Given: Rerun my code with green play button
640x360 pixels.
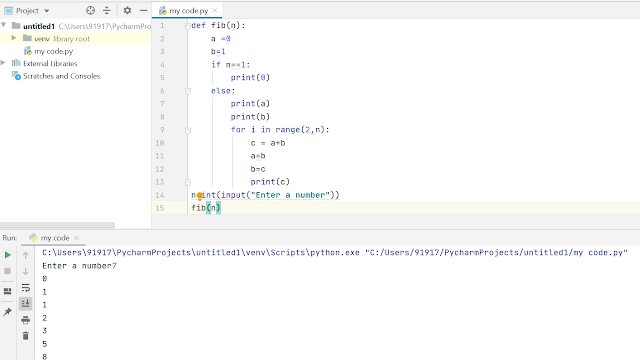Looking at the screenshot, I should (7, 255).
